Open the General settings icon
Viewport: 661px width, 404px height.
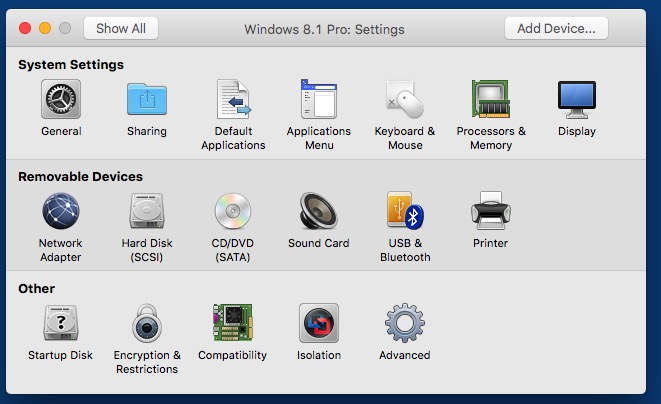[61, 99]
